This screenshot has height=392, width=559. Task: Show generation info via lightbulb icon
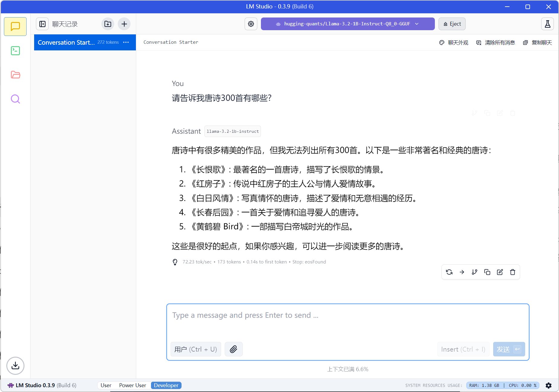175,262
